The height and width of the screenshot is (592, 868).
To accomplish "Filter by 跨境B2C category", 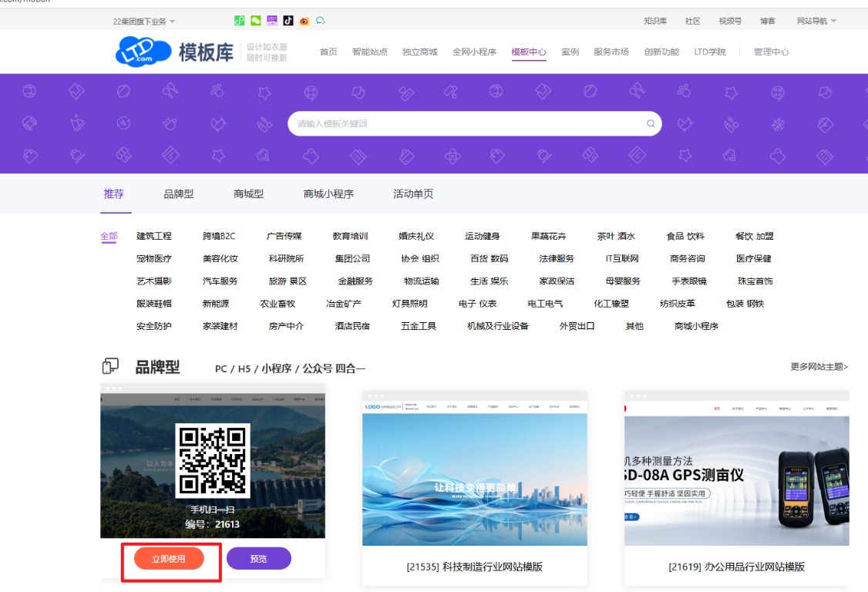I will (x=219, y=236).
